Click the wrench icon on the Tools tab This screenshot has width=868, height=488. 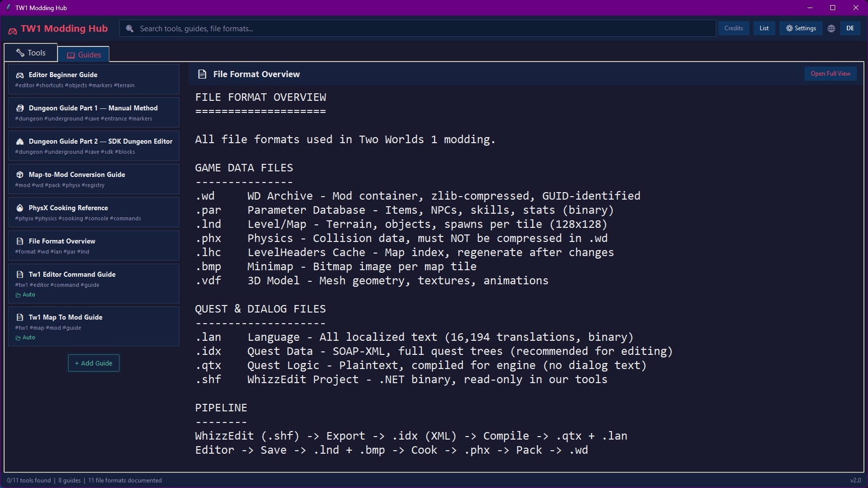pyautogui.click(x=20, y=53)
